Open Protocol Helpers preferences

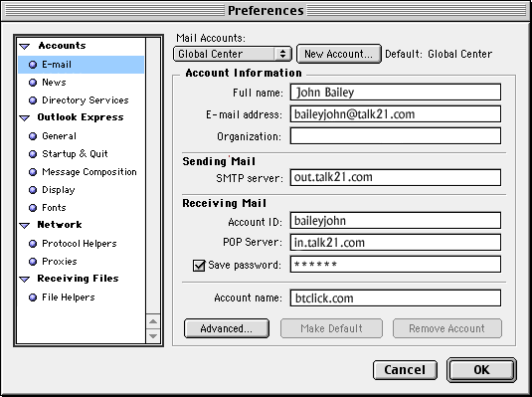(79, 244)
